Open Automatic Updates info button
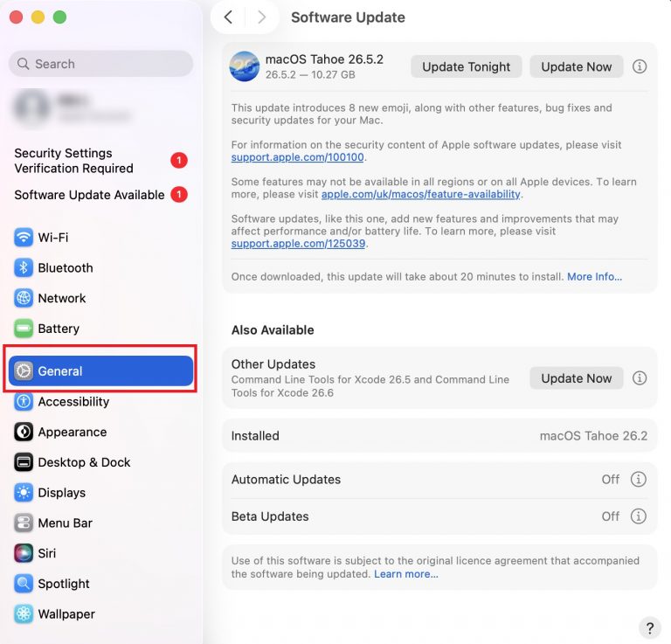The width and height of the screenshot is (671, 644). pos(638,479)
